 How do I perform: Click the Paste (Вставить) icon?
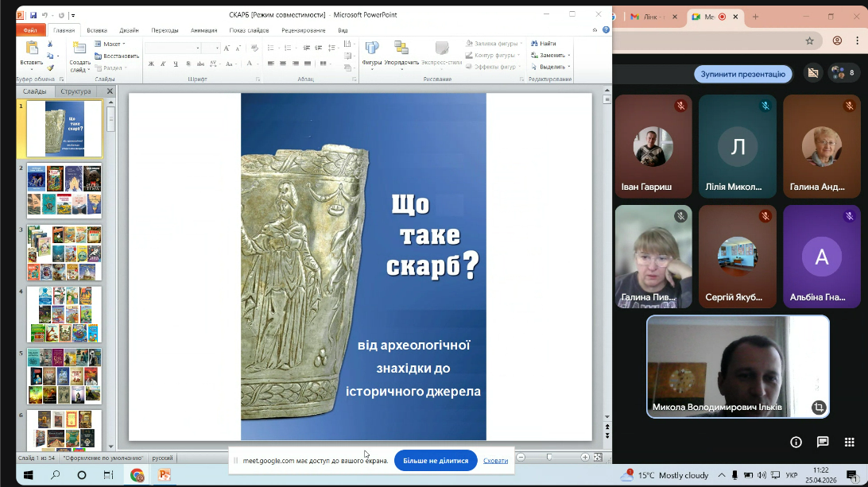tap(32, 49)
